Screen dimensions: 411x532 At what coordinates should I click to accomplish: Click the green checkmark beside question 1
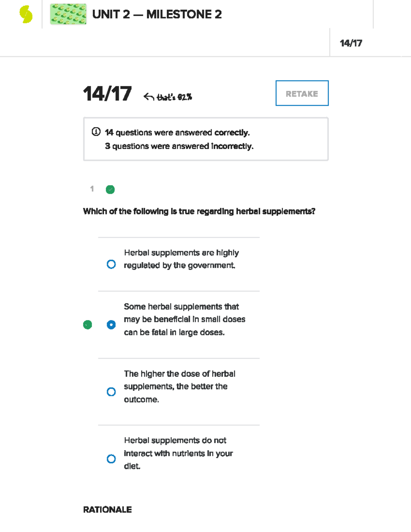(x=110, y=189)
